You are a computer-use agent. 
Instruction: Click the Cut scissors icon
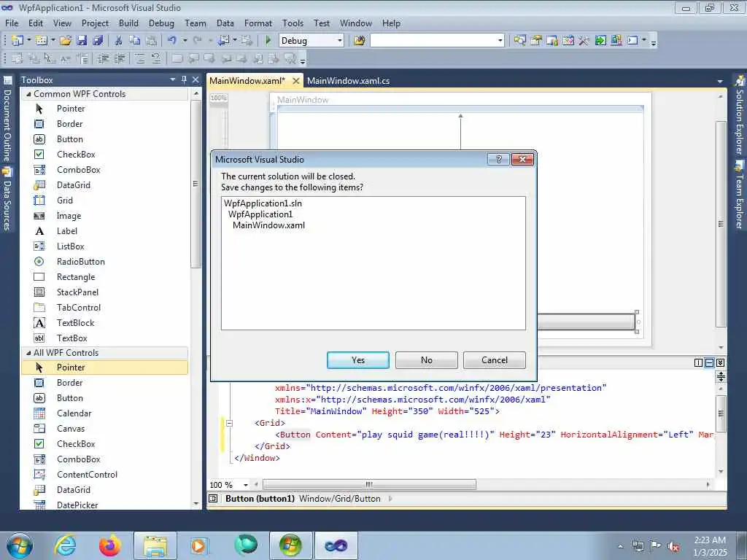(119, 41)
